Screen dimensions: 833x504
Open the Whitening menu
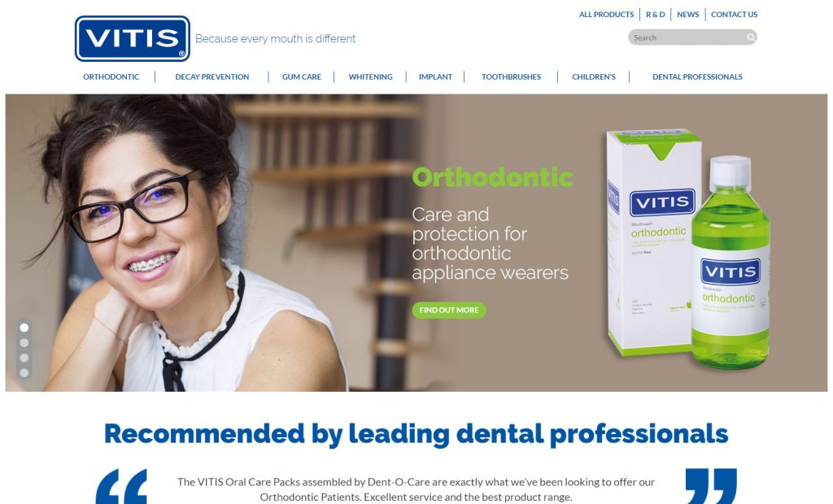pyautogui.click(x=370, y=76)
